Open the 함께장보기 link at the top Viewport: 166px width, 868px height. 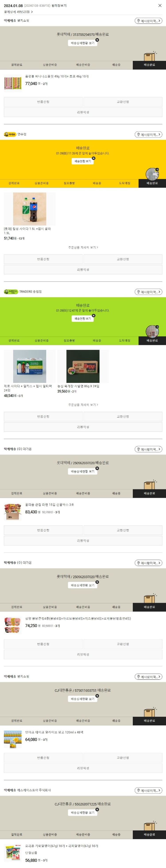[x=59, y=6]
